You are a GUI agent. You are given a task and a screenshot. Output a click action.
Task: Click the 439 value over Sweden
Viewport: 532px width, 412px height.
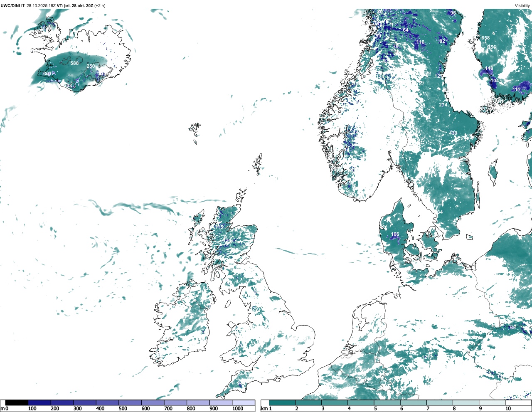(453, 133)
